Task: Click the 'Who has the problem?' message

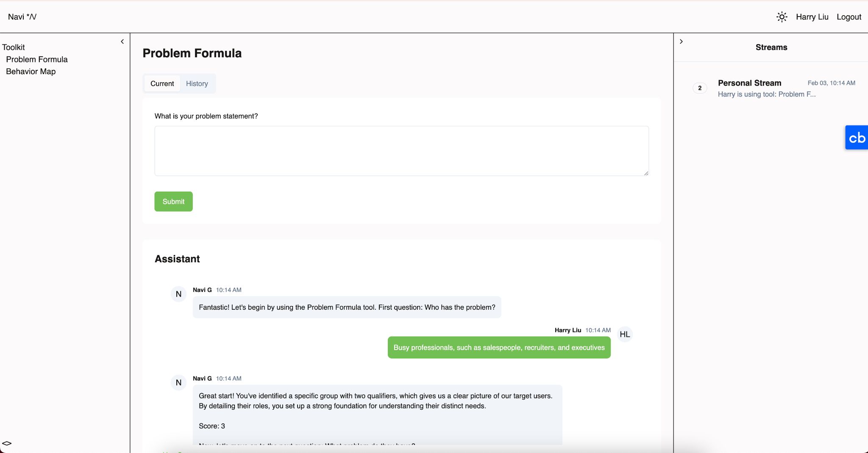Action: click(347, 307)
